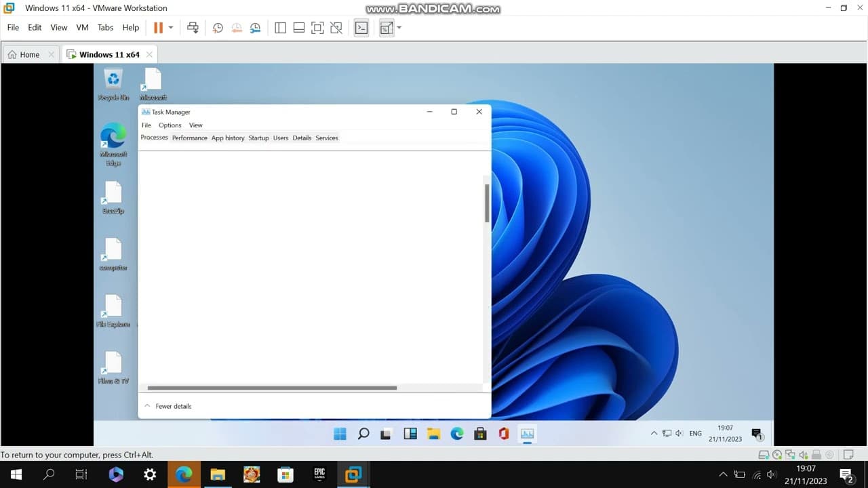Click Task Manager's vertical scrollbar thumb
This screenshot has height=488, width=868.
[487, 203]
